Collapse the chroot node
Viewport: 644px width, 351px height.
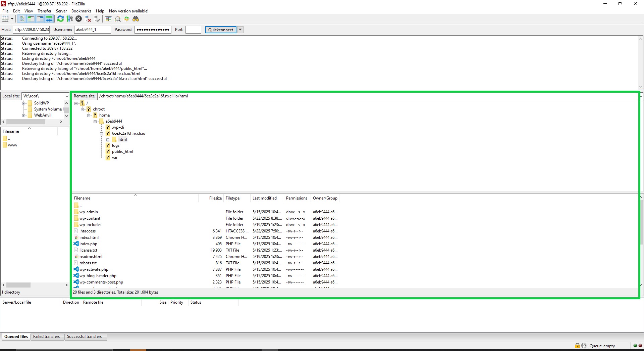coord(83,109)
